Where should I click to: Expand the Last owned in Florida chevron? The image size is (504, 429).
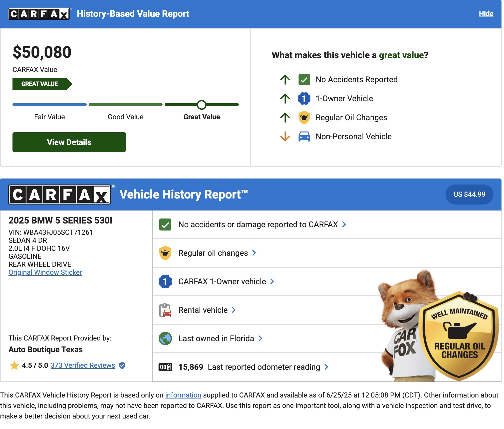[x=260, y=338]
